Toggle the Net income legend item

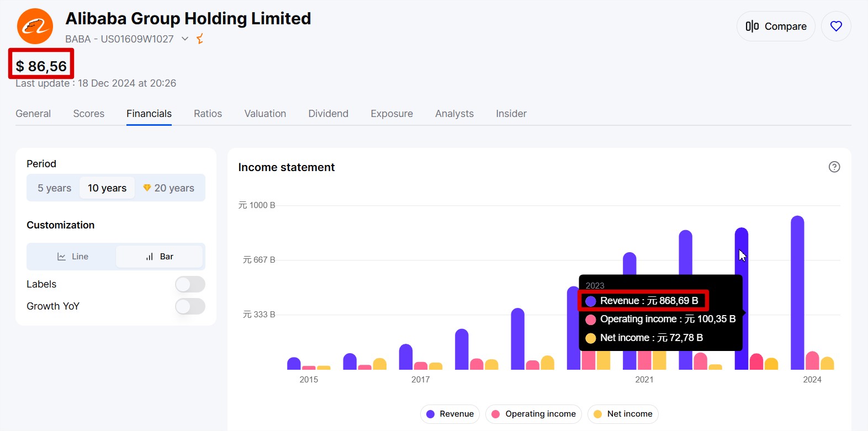[x=623, y=414]
